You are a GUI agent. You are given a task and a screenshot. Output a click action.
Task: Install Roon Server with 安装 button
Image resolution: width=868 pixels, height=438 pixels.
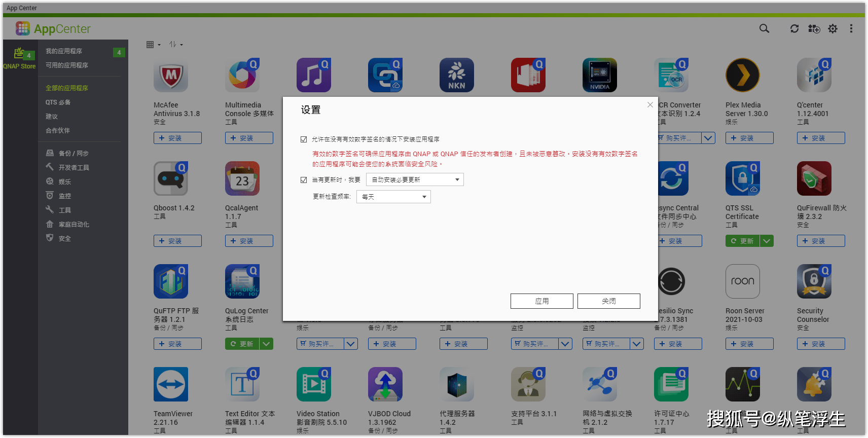coord(749,344)
